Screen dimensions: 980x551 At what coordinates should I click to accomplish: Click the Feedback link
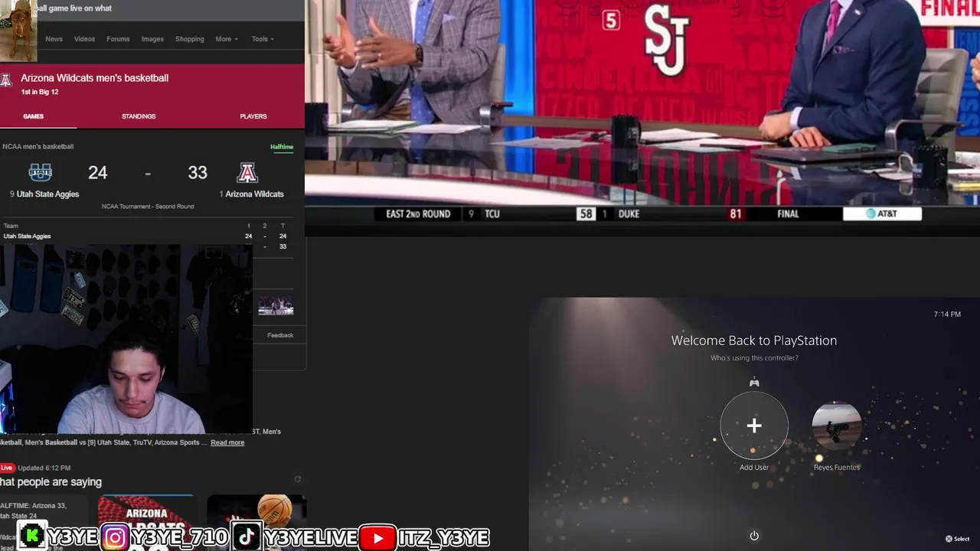pos(280,335)
